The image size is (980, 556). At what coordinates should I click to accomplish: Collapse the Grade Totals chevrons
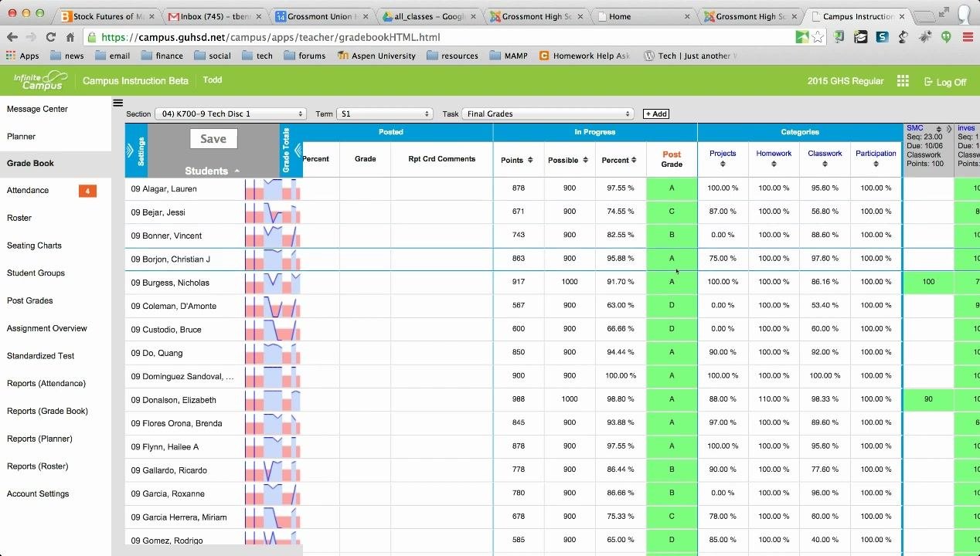[x=298, y=151]
